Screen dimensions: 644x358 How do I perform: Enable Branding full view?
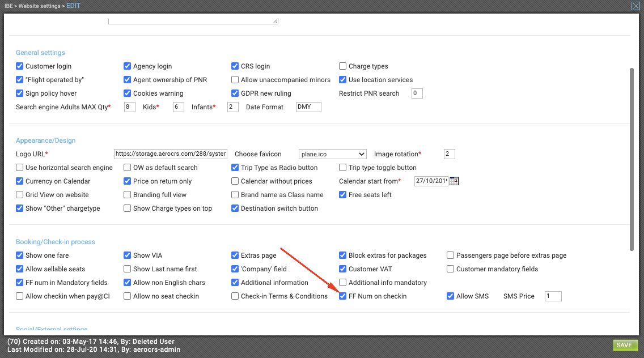(x=128, y=195)
